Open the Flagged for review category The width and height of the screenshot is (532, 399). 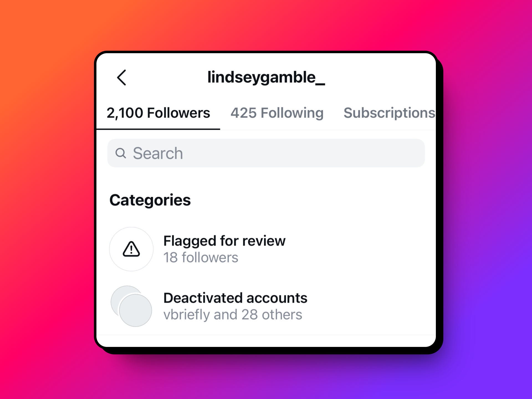pos(224,249)
